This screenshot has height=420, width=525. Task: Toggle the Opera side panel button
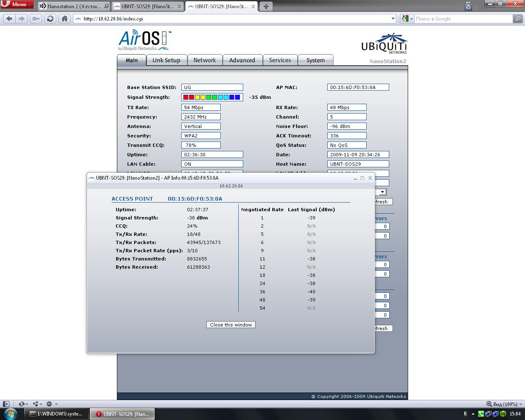pos(6,404)
